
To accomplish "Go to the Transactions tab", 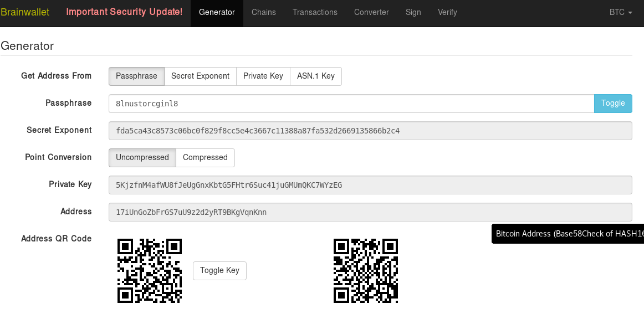I will click(315, 12).
